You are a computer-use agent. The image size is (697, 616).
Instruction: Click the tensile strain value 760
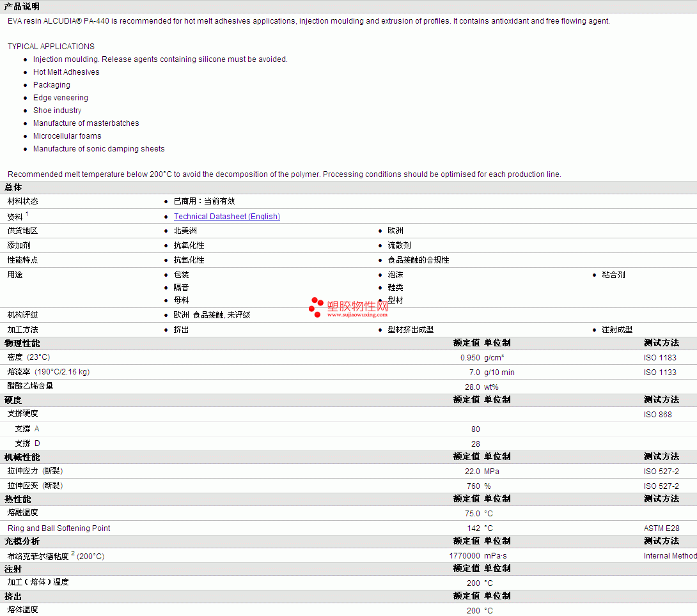pos(473,486)
